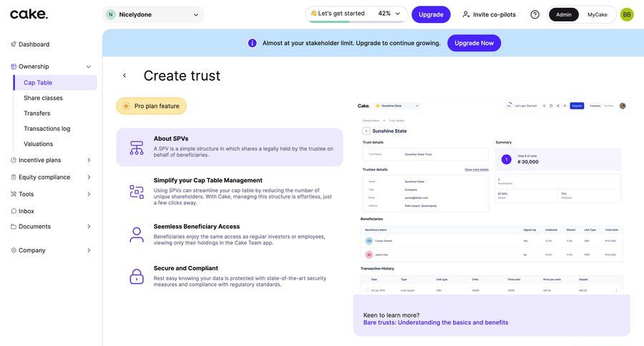Click the onboarding progress bar
This screenshot has width=644, height=346.
click(336, 21)
